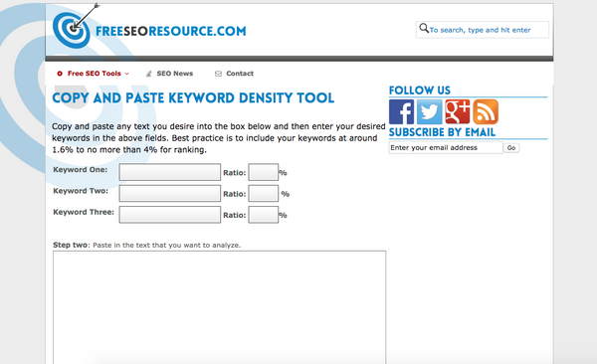
Task: Click the Keyword Three text field
Action: (170, 215)
